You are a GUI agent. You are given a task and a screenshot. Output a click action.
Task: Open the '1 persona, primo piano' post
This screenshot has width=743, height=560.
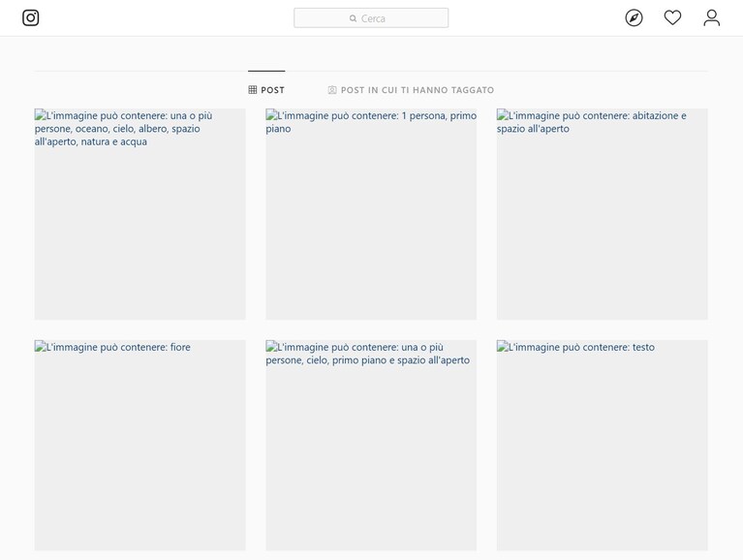[371, 214]
